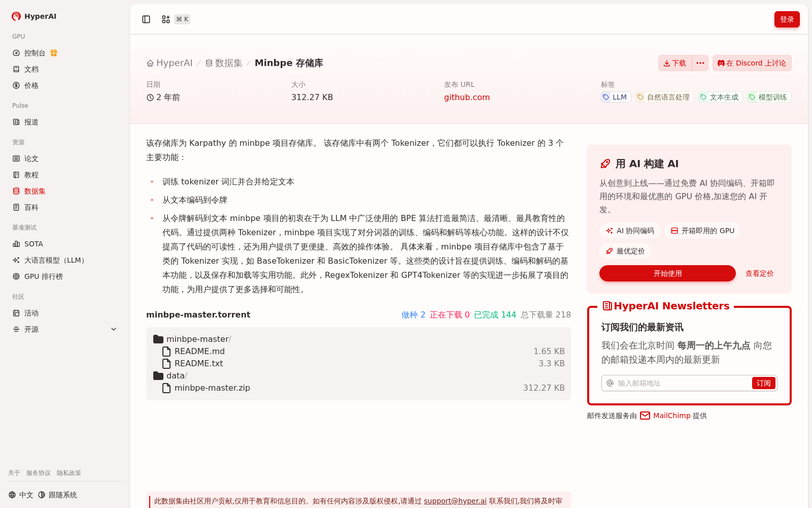
Task: Click the data folder row
Action: (x=358, y=375)
